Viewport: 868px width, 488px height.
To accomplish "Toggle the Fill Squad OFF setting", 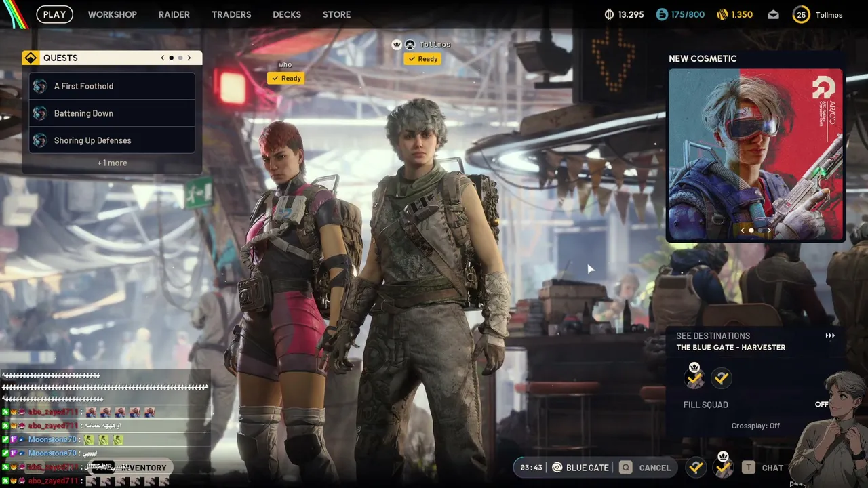I will (822, 405).
